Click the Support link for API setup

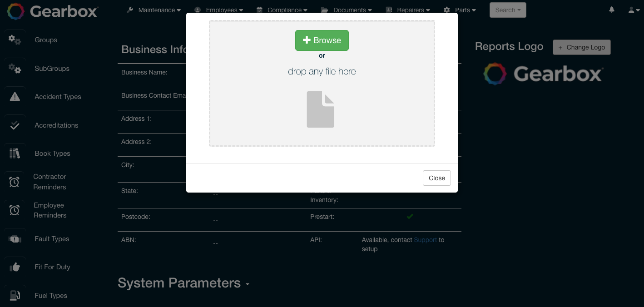click(x=425, y=240)
